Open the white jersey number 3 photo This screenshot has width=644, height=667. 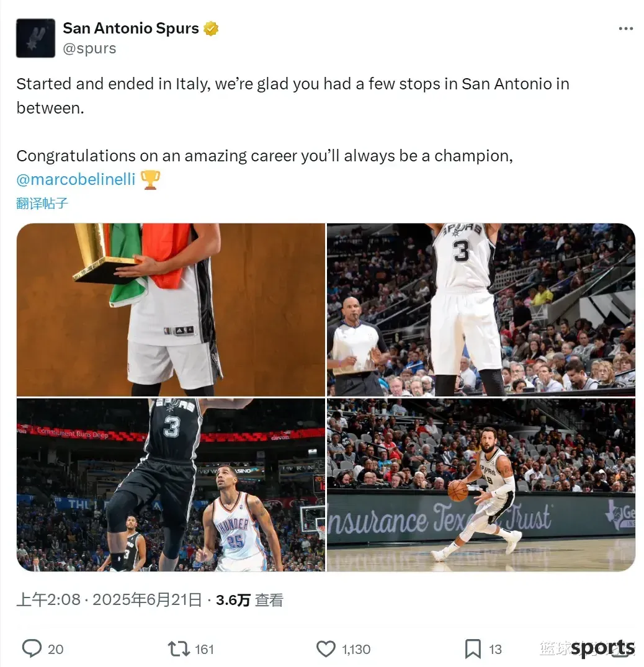coord(481,310)
